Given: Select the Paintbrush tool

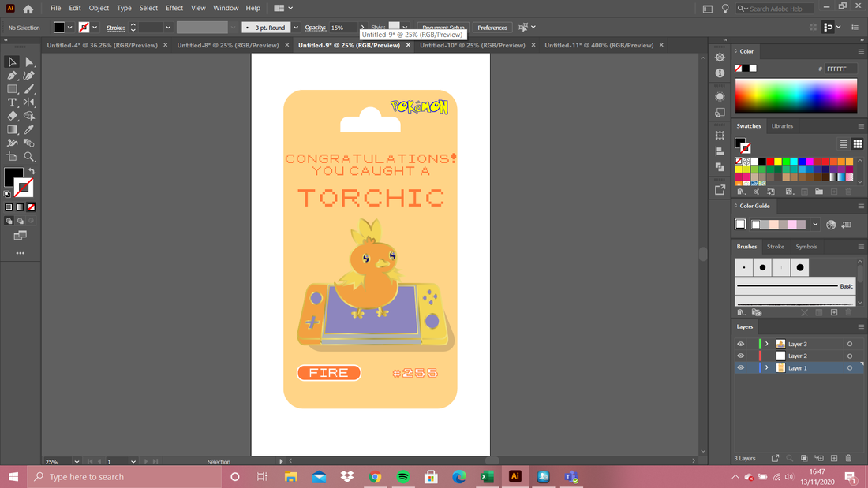Looking at the screenshot, I should coord(29,89).
